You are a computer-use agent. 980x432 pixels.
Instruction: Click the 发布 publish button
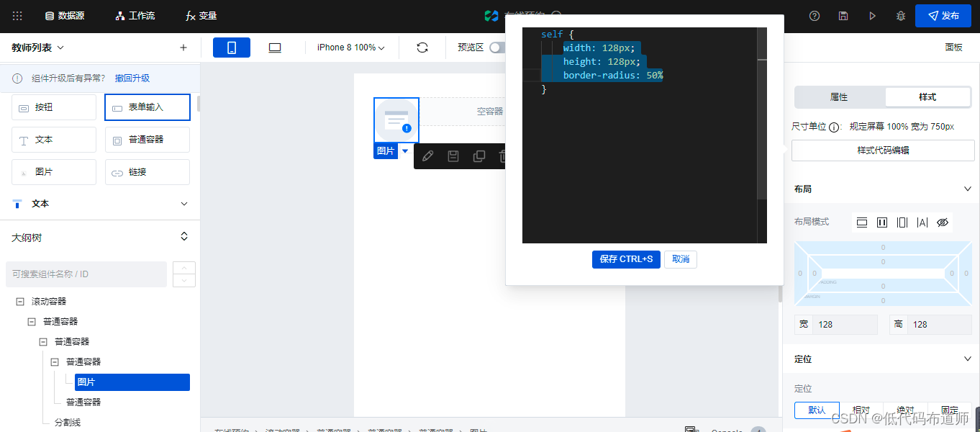pos(943,16)
